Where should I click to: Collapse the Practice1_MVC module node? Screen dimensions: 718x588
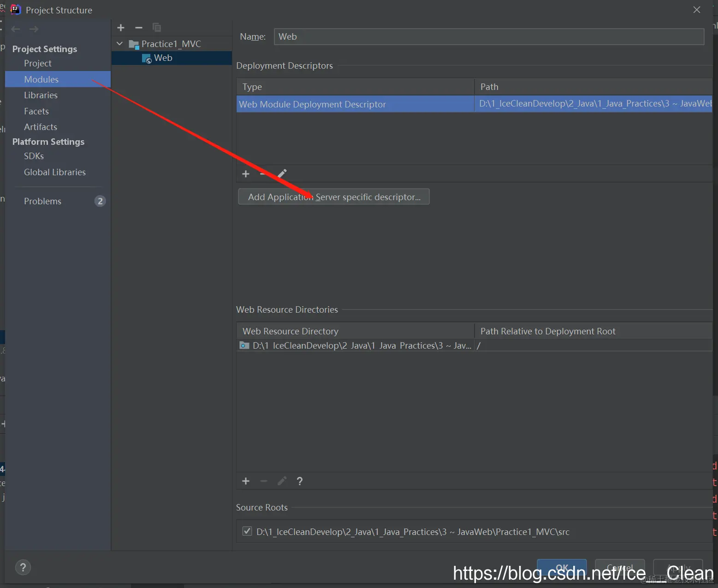pyautogui.click(x=120, y=44)
